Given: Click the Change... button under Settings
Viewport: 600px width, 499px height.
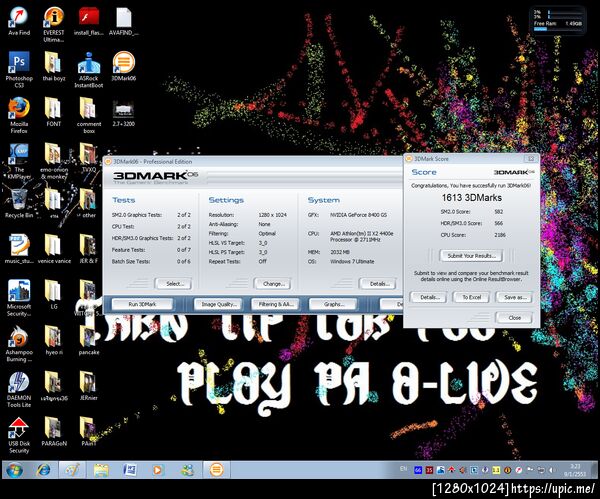Looking at the screenshot, I should coord(272,284).
